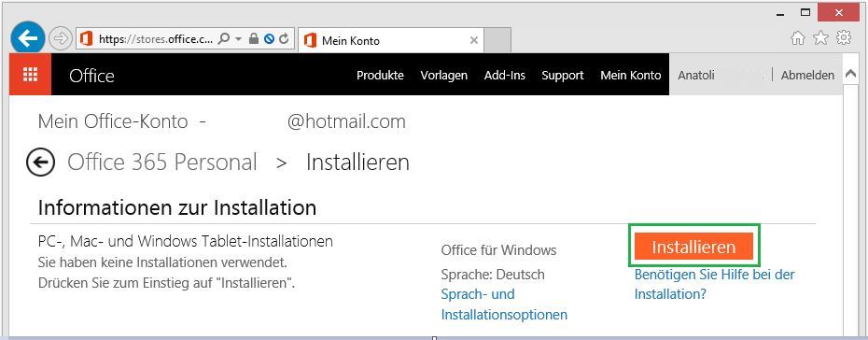Open the Add-Ins menu item

click(x=505, y=76)
